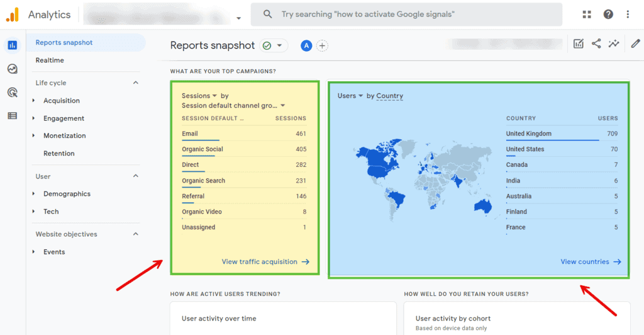
Task: Click the Canada country row
Action: (562, 165)
